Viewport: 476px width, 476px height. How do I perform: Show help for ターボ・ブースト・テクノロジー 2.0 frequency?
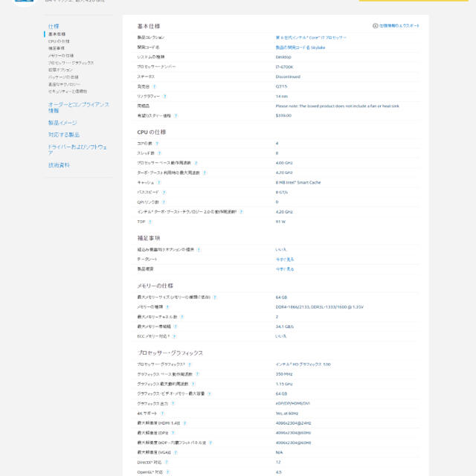click(x=241, y=211)
